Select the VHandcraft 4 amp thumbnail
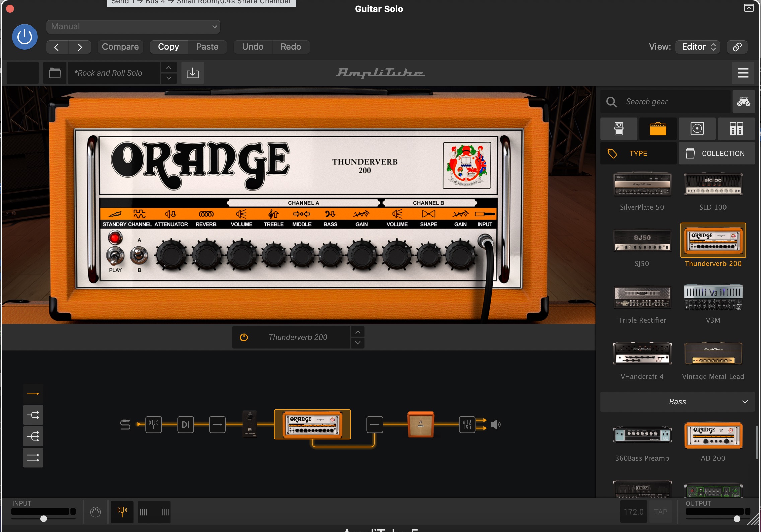Screen dimensions: 761x532 click(x=642, y=353)
